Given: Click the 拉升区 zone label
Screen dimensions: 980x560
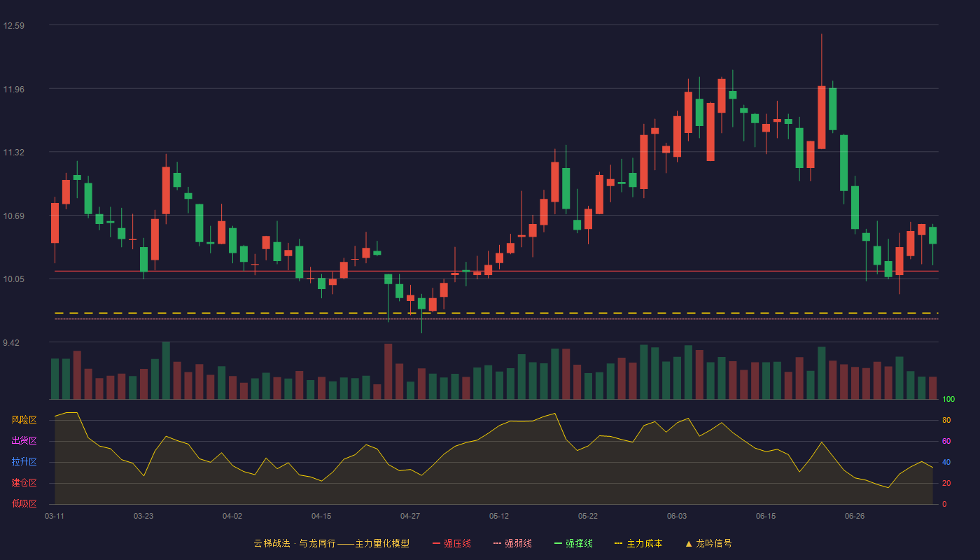Looking at the screenshot, I should pos(24,462).
